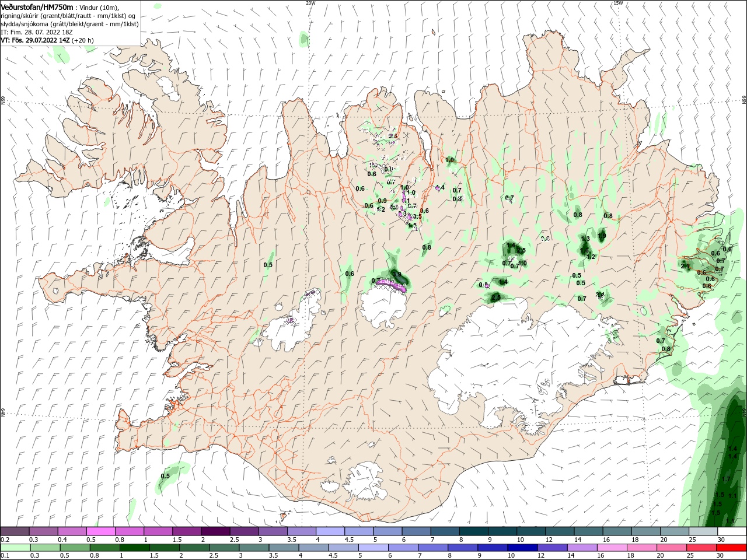Select the "VT: Fös. 29.07.2022 14Z" valid time
Screen dimensions: 747x560
36,40
